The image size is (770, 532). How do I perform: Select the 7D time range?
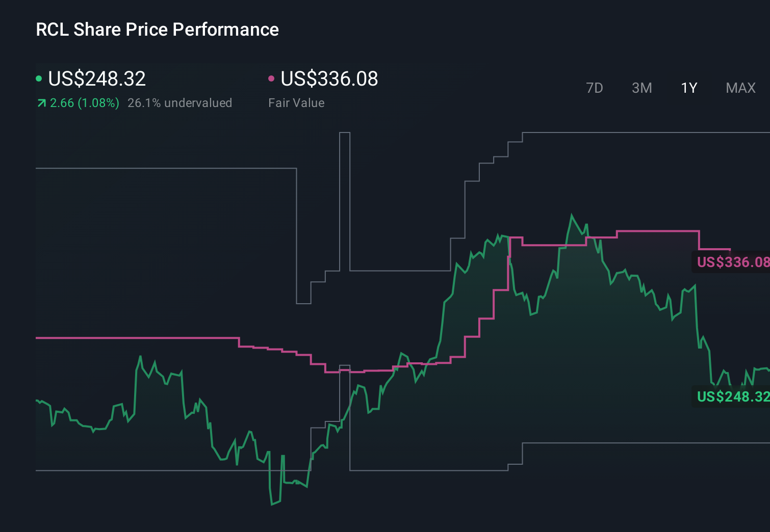[594, 88]
